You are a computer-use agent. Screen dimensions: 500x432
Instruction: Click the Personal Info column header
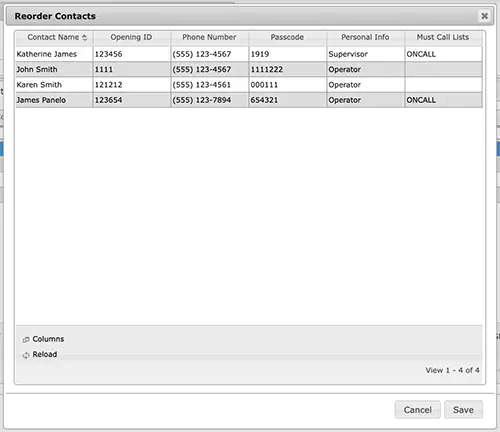(366, 37)
